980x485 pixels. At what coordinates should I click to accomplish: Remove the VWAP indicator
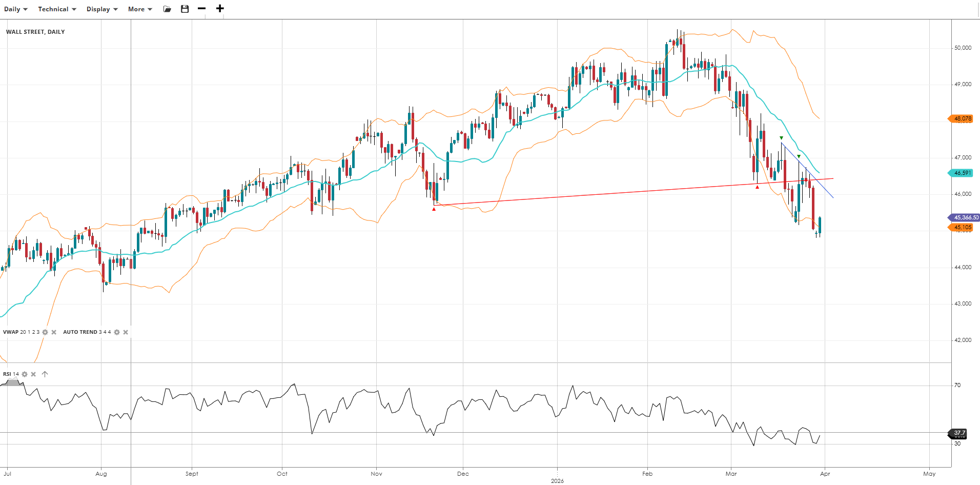[54, 332]
